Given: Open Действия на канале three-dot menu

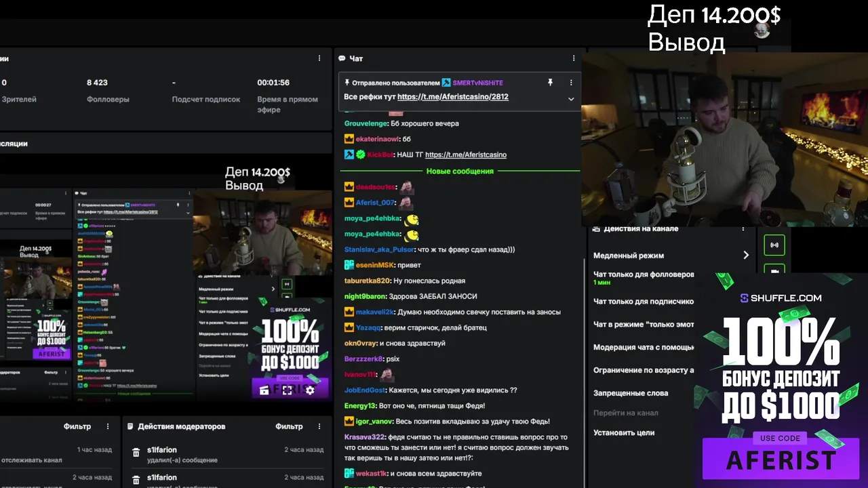Looking at the screenshot, I should click(x=743, y=228).
